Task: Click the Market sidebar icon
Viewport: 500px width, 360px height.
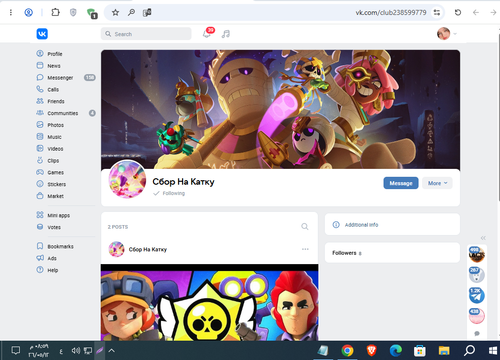Action: click(x=40, y=196)
